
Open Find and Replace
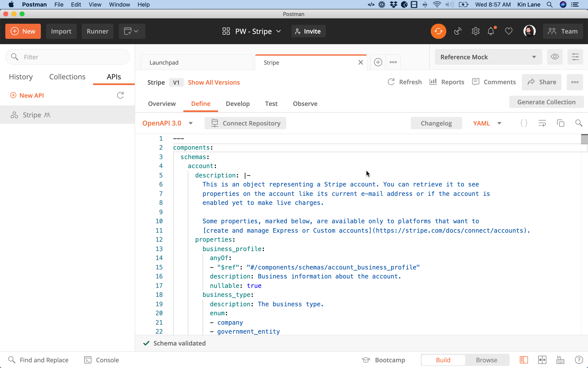38,360
